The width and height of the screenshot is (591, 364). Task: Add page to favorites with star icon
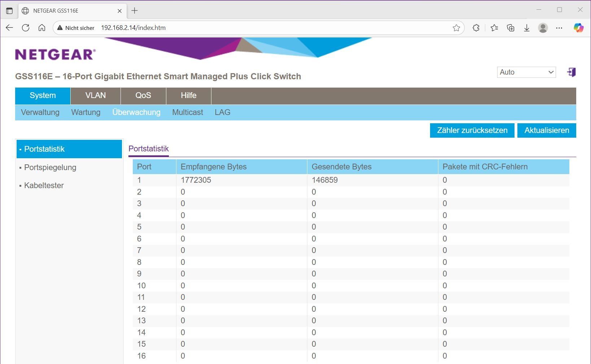tap(456, 28)
